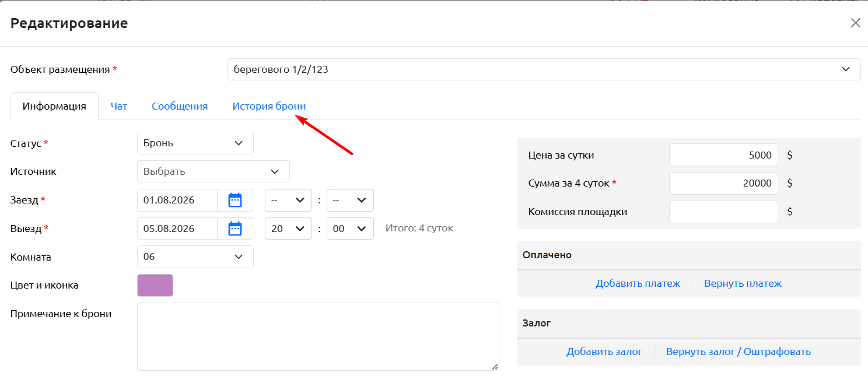Open the Источник dropdown
This screenshot has width=868, height=376.
pos(213,171)
